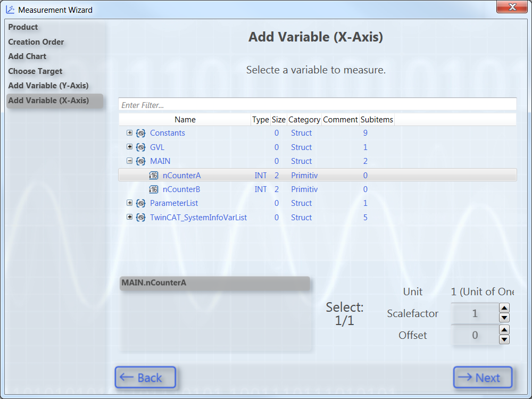Expand the TwinCAT_SystemInfoVarList tree node
Screen dimensions: 532x399
click(130, 217)
